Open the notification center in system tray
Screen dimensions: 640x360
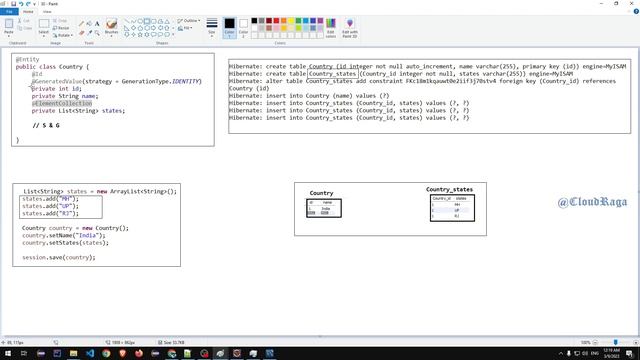click(x=629, y=353)
